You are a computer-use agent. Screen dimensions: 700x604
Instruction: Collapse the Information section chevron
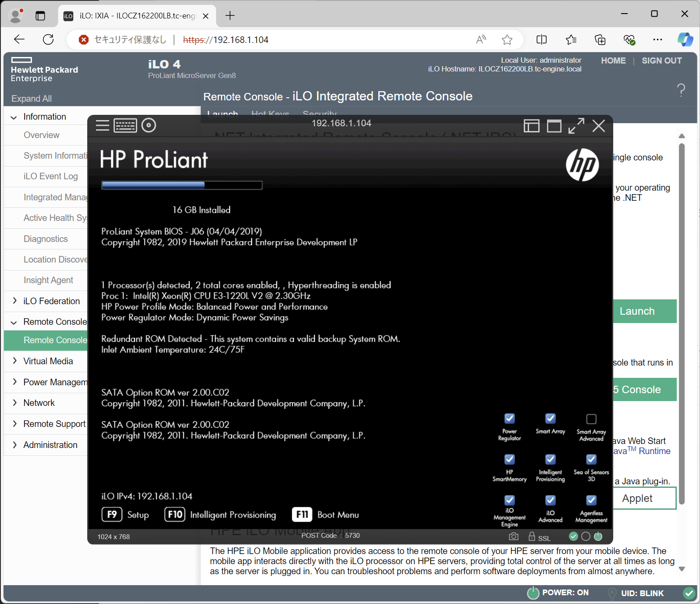click(x=14, y=117)
